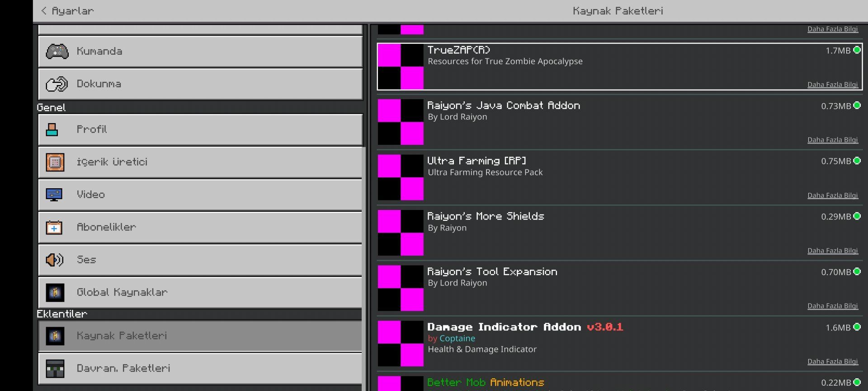
Task: Click green dot beside 0.70MB
Action: click(857, 272)
